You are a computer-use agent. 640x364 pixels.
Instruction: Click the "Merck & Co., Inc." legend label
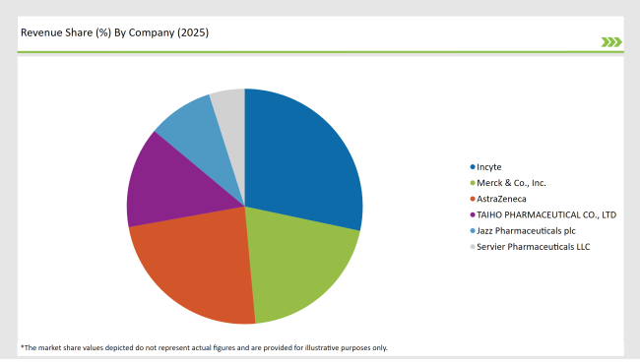[511, 183]
